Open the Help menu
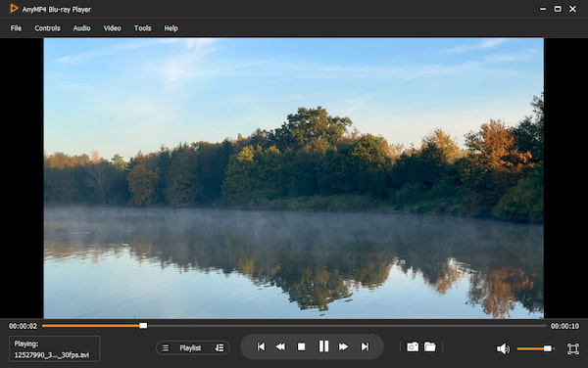This screenshot has height=368, width=588. pos(171,28)
